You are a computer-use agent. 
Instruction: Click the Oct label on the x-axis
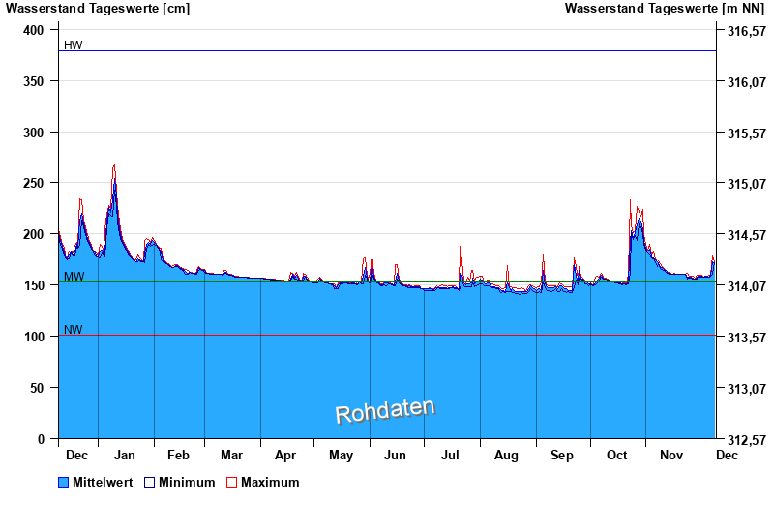click(616, 455)
